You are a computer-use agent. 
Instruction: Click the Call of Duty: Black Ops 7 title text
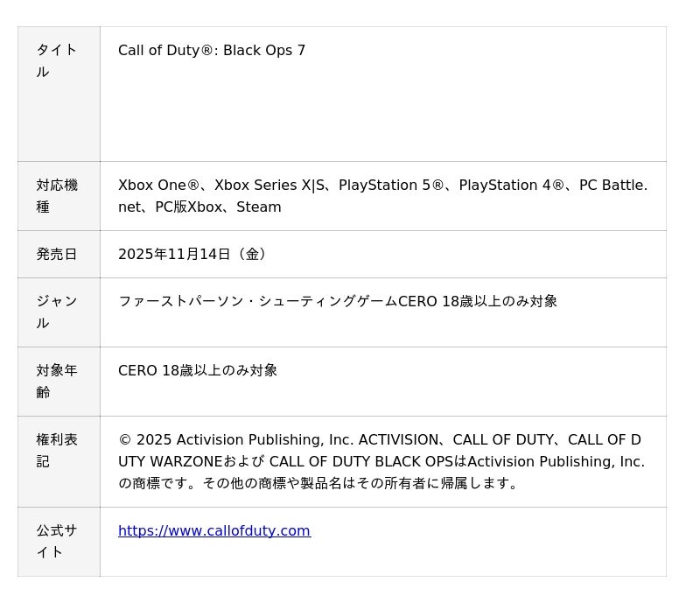click(212, 51)
